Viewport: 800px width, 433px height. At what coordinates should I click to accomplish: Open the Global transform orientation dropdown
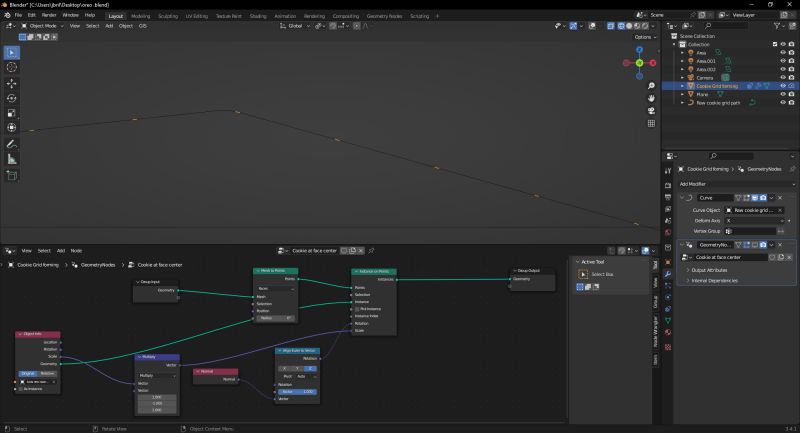tap(295, 26)
